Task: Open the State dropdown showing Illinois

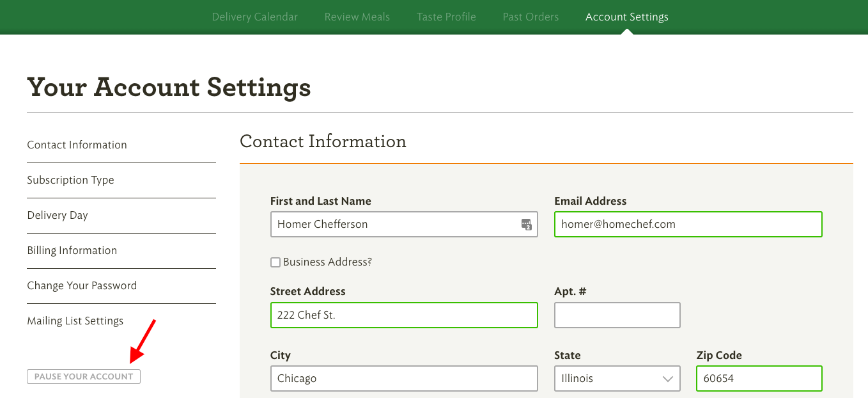Action: [x=617, y=378]
